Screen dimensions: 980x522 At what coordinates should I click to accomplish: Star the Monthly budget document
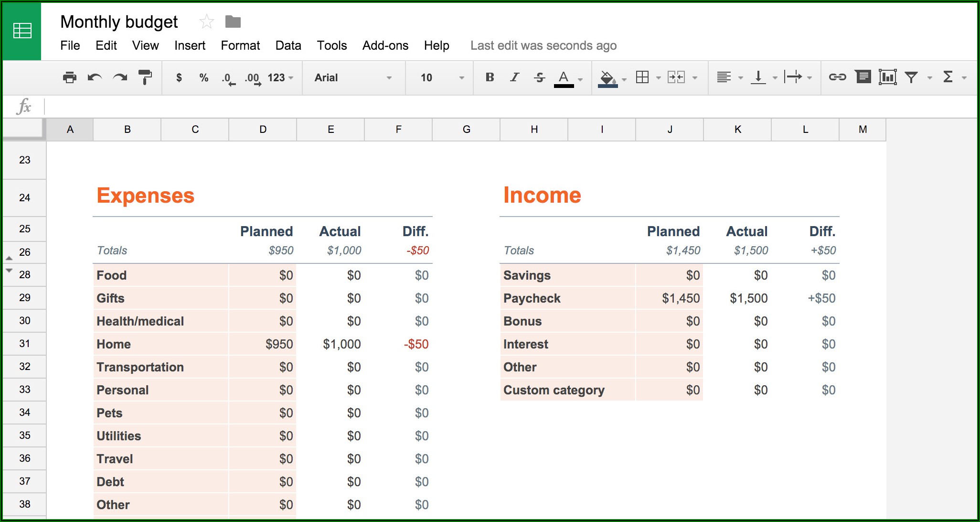click(206, 22)
